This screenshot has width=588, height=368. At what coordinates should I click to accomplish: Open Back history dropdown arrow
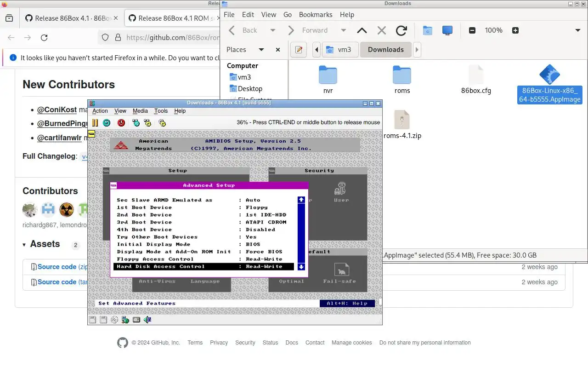(x=272, y=30)
